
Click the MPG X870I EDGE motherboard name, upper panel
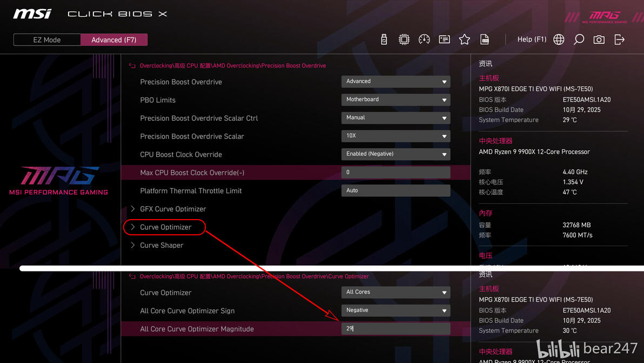[536, 89]
